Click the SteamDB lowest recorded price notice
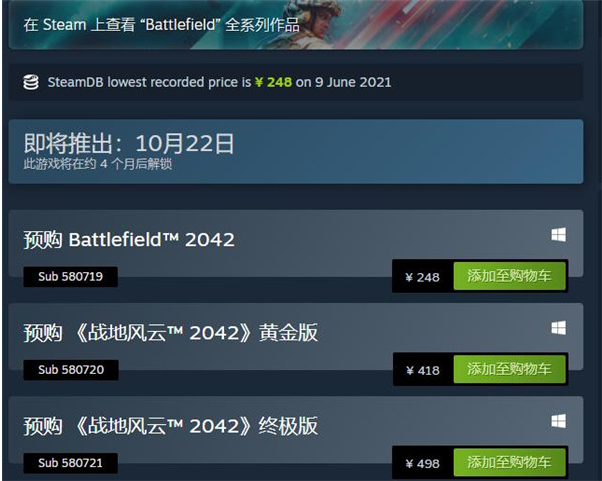 coord(296,82)
